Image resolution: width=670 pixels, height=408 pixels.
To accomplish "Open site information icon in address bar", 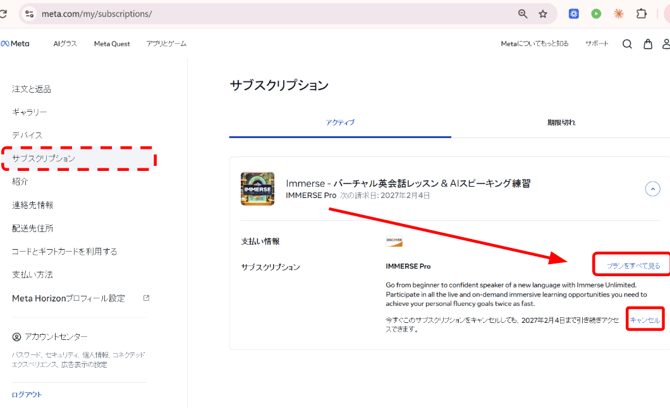I will pos(29,14).
